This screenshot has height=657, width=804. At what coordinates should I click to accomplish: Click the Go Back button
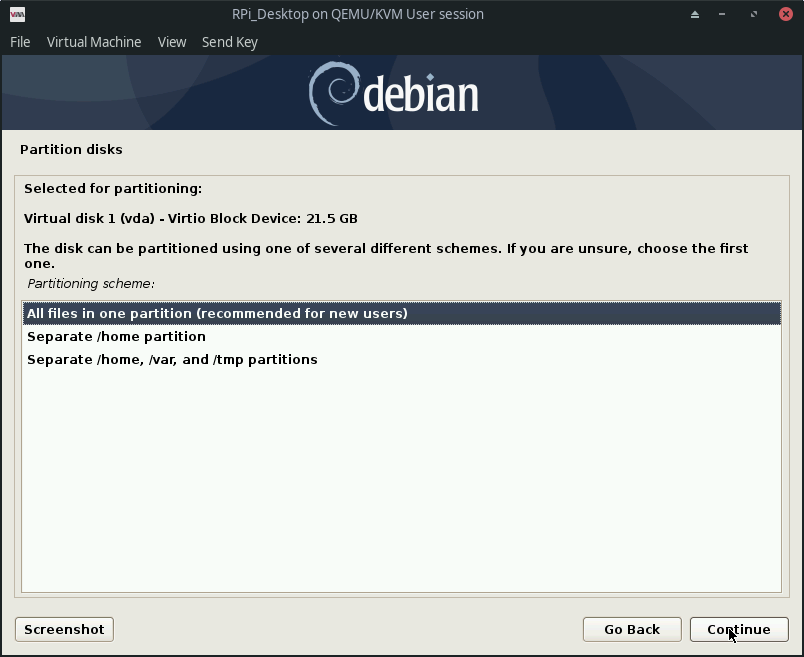tap(632, 629)
